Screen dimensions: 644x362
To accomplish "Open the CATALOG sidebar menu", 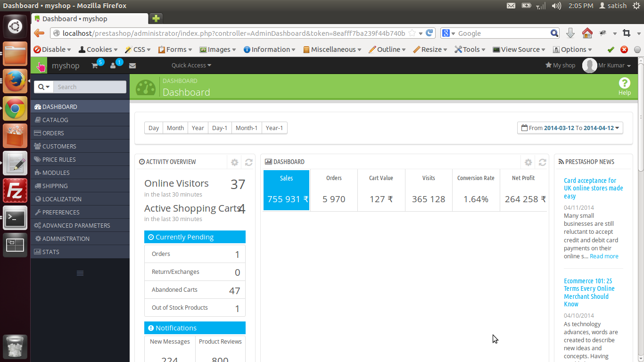I will 80,120.
